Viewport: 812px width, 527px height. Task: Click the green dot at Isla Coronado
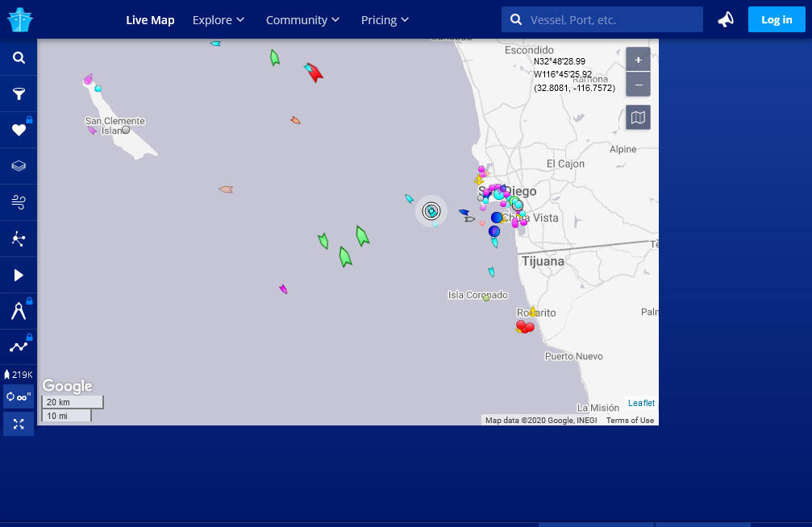point(485,297)
